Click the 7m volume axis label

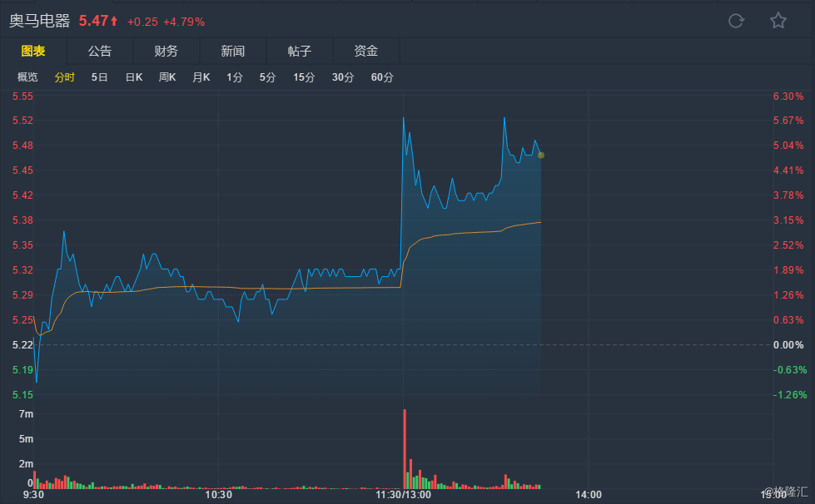pos(26,413)
